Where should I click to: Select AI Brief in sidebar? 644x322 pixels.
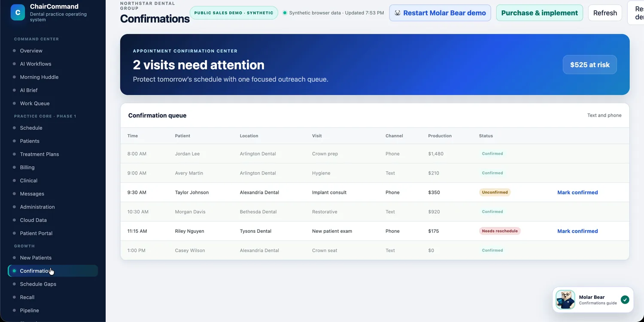pos(29,90)
